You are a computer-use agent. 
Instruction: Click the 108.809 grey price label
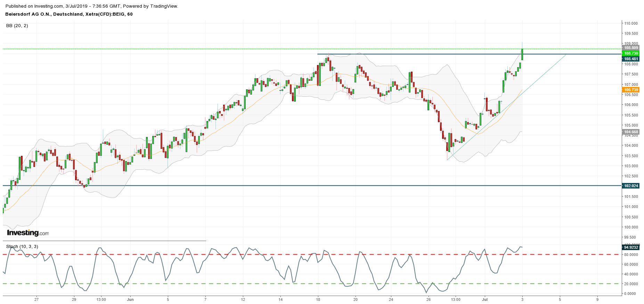coord(631,48)
